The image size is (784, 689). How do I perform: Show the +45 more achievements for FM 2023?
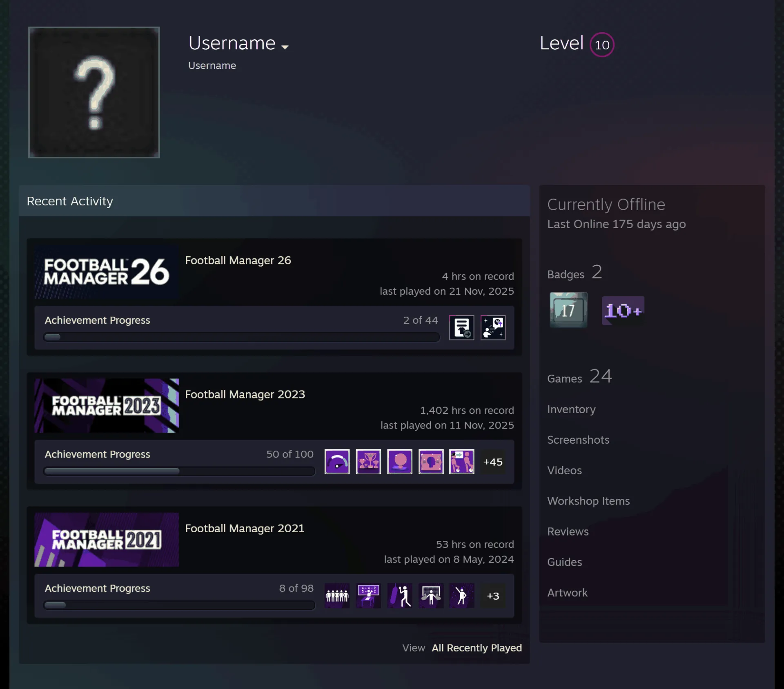(493, 462)
